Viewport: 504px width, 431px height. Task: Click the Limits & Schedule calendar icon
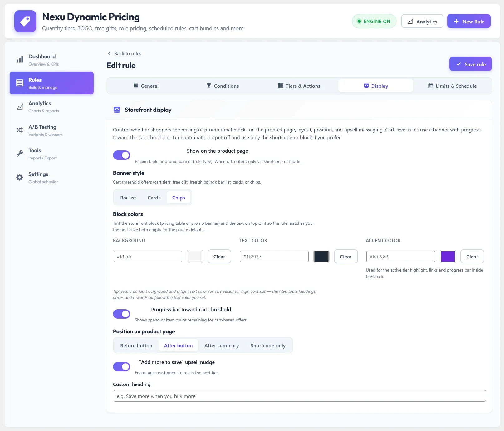pyautogui.click(x=431, y=86)
